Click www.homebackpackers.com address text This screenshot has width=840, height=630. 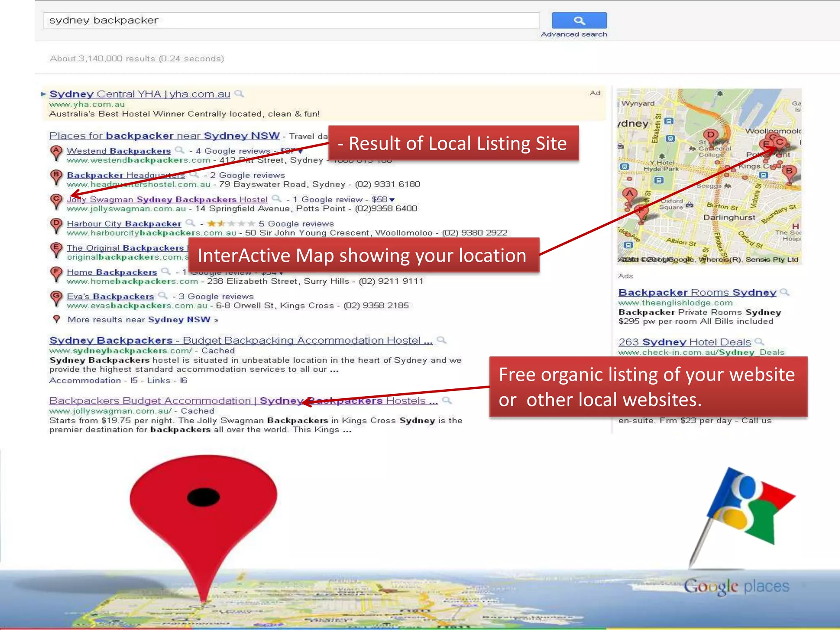132,281
